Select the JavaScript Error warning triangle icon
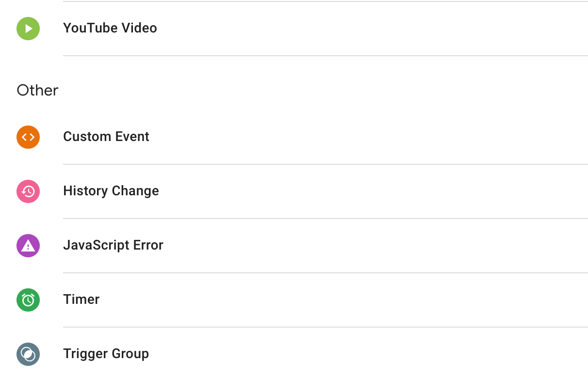Screen dimensions: 588x377 point(28,246)
